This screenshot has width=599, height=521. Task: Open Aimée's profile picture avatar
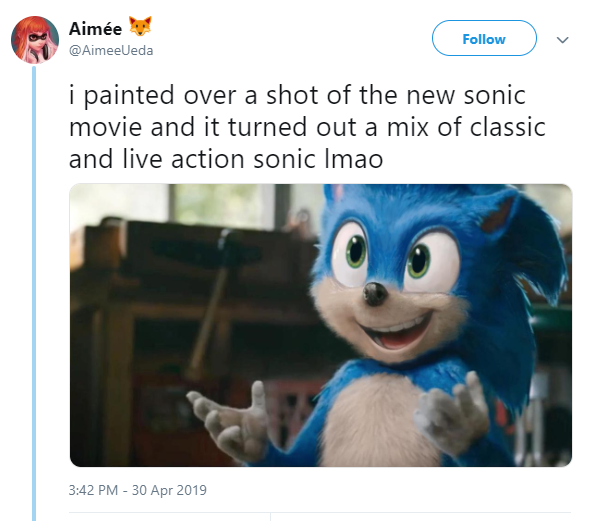pyautogui.click(x=35, y=40)
